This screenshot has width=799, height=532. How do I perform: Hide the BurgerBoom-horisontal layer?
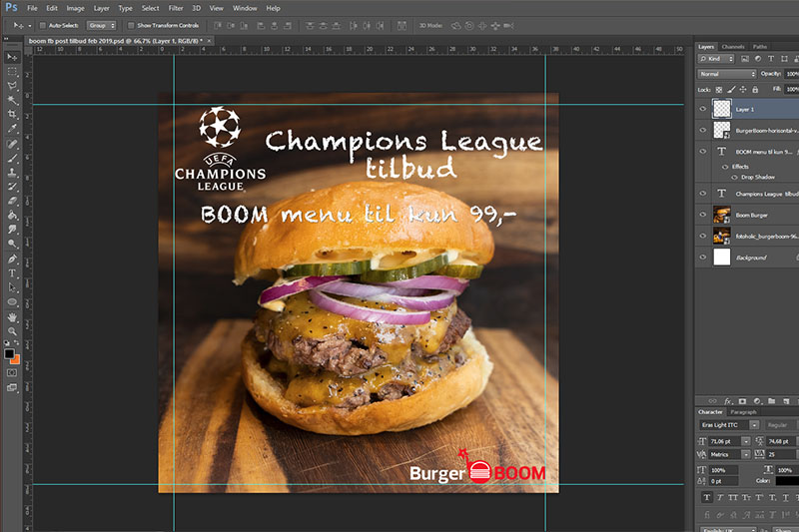703,130
